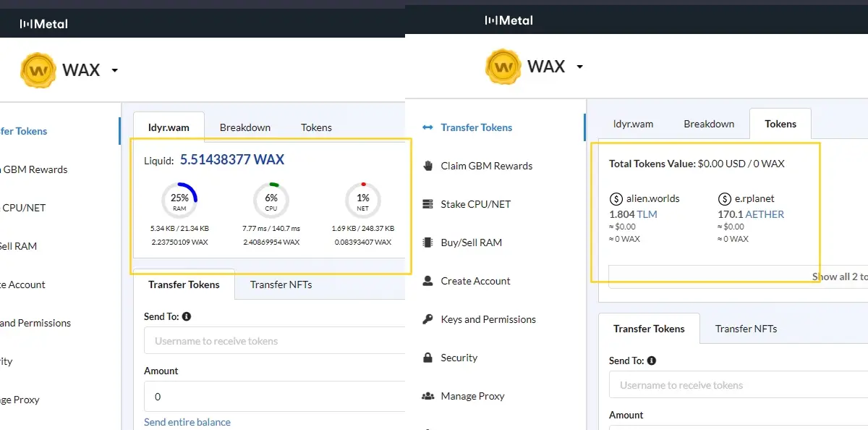Open Keys and Permissions via key icon

[x=427, y=319]
